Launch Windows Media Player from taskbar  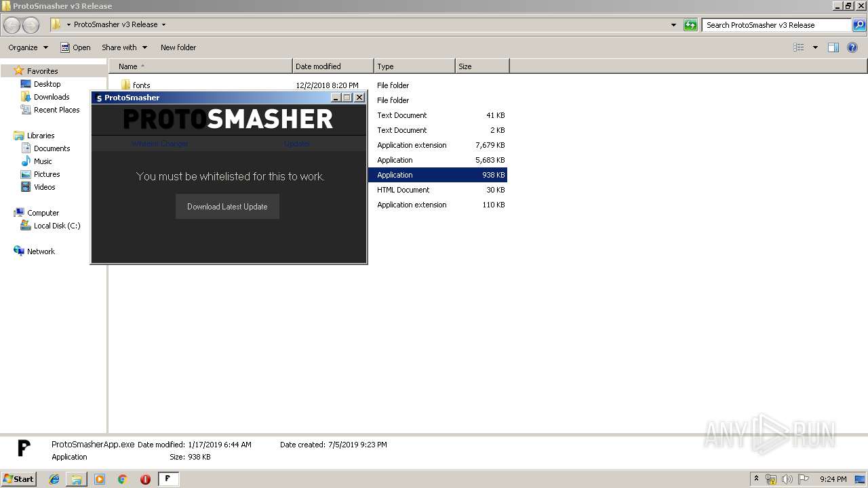100,479
